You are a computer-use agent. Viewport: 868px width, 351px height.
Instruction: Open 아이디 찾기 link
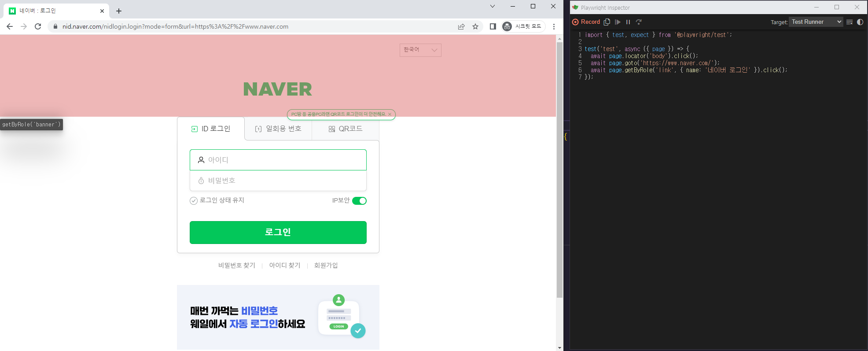tap(285, 265)
